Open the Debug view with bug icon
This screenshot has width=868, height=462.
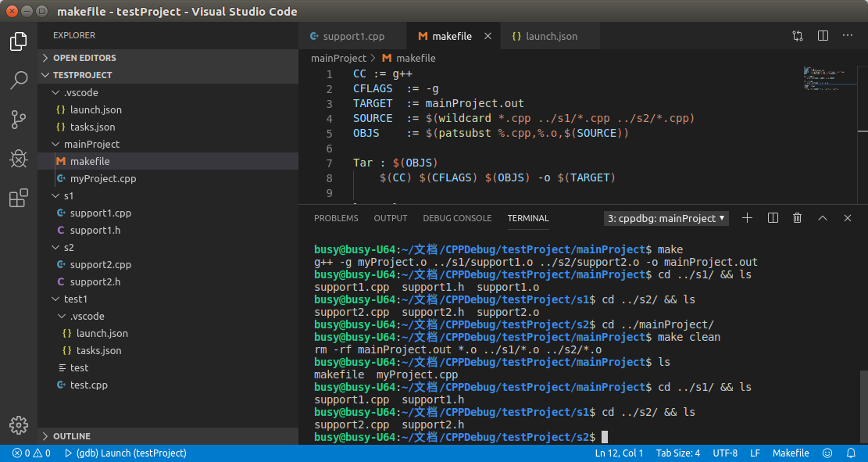point(18,159)
